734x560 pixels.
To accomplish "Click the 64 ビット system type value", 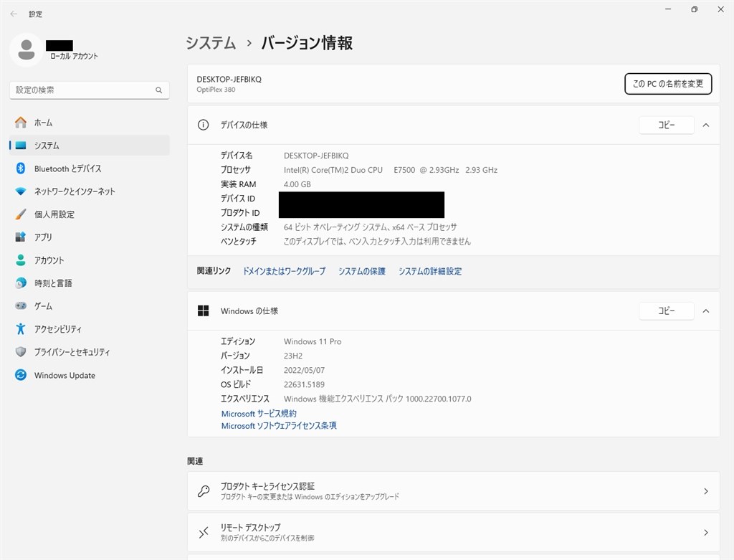I will coord(371,227).
